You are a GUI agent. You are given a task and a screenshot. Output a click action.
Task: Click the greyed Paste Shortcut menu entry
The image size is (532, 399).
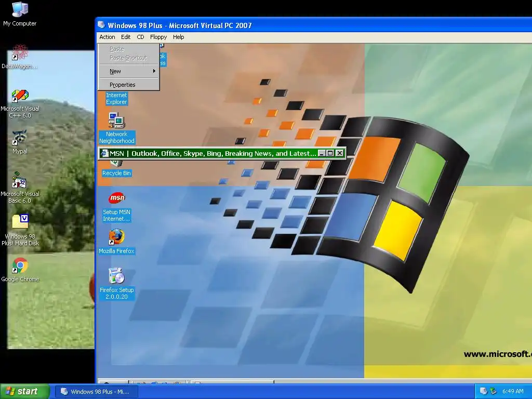129,58
